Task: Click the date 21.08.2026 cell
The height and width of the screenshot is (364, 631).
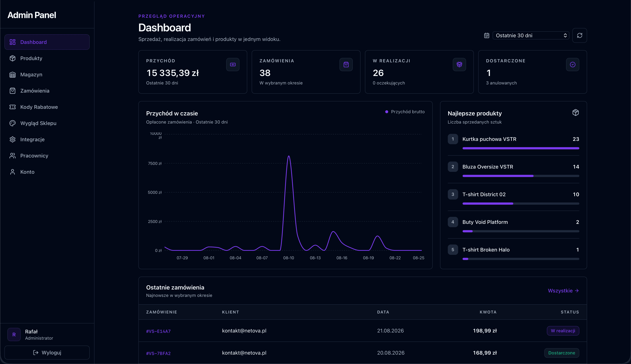Action: click(x=390, y=331)
